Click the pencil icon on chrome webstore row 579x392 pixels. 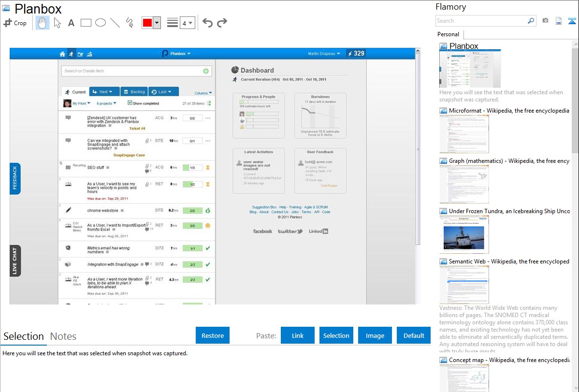[x=68, y=210]
